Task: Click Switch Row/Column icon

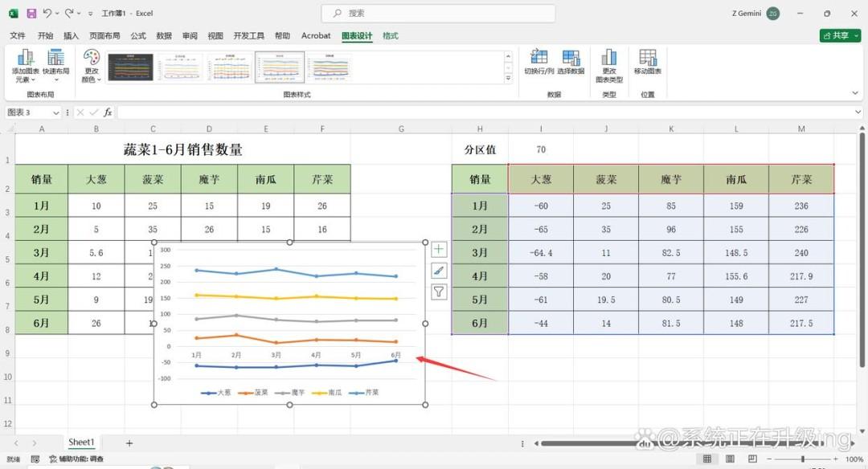Action: click(x=538, y=62)
